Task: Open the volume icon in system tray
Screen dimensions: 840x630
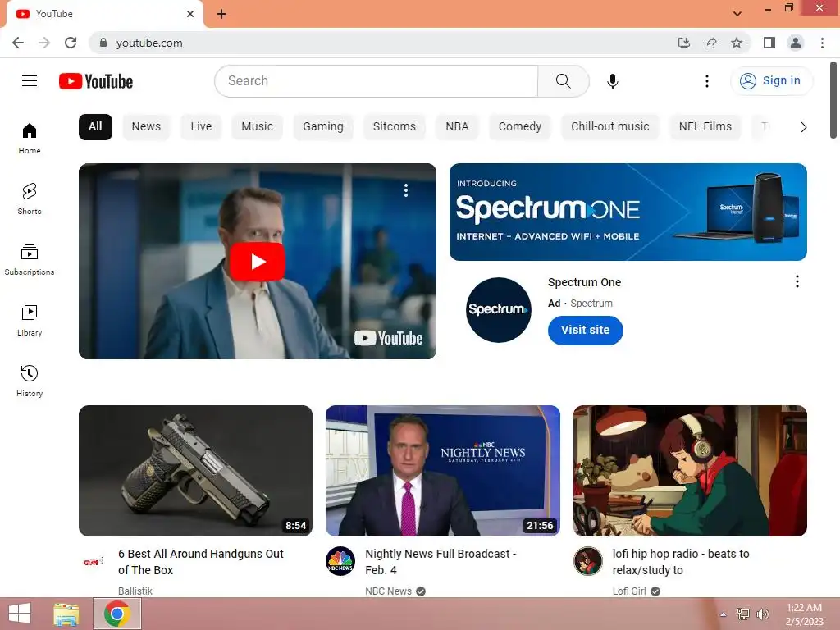Action: pos(763,614)
